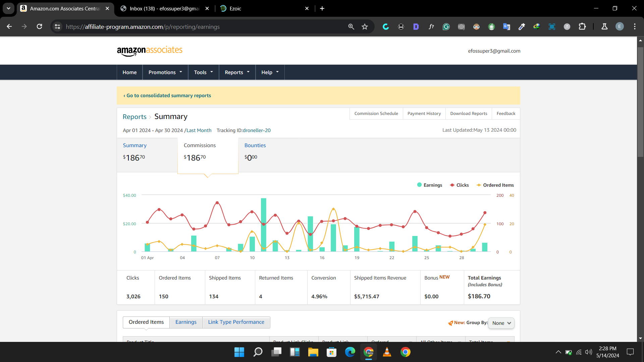Open Windows notification center icon
The height and width of the screenshot is (362, 644).
pos(630,352)
